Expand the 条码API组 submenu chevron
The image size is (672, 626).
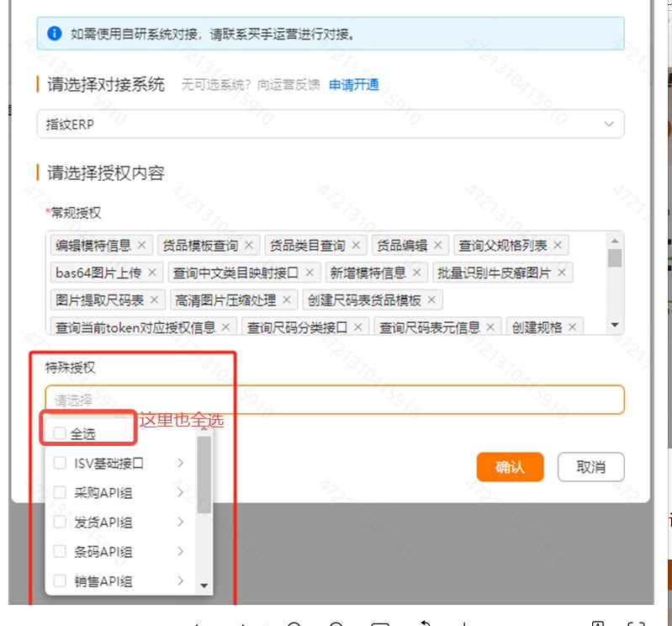point(180,551)
